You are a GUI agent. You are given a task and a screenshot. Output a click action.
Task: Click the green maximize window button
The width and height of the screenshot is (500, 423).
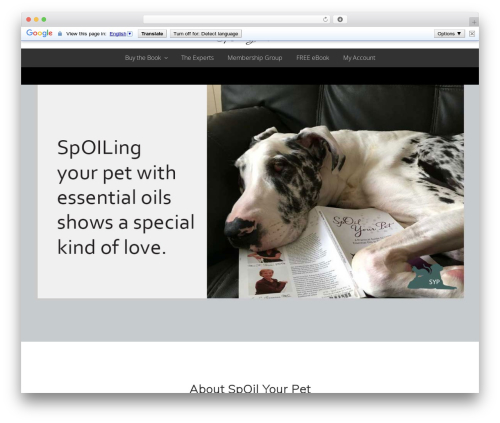tap(44, 20)
